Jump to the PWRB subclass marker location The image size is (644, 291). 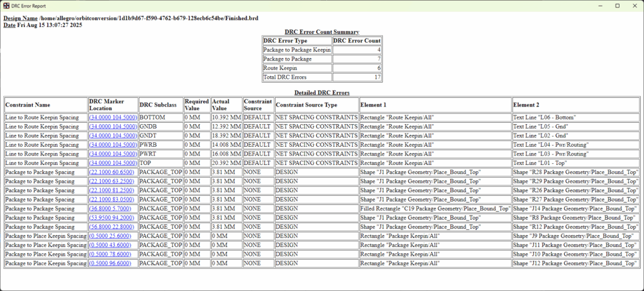(x=113, y=144)
